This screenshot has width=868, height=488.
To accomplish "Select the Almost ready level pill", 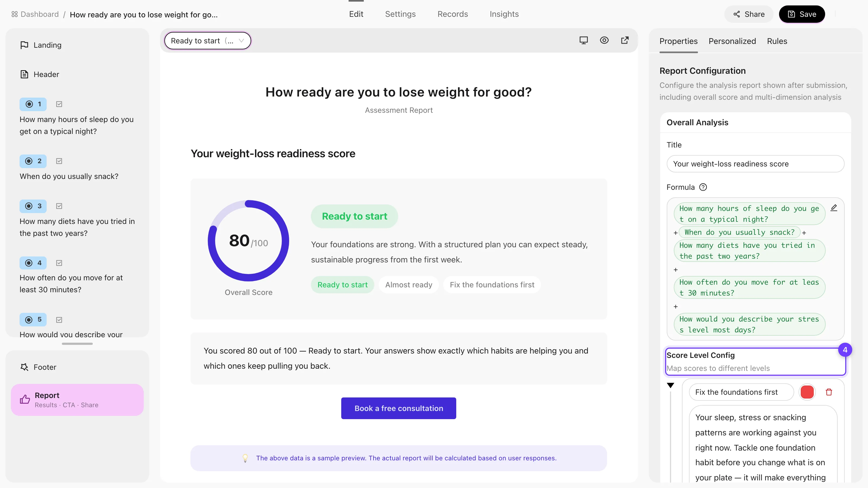I will (x=409, y=285).
